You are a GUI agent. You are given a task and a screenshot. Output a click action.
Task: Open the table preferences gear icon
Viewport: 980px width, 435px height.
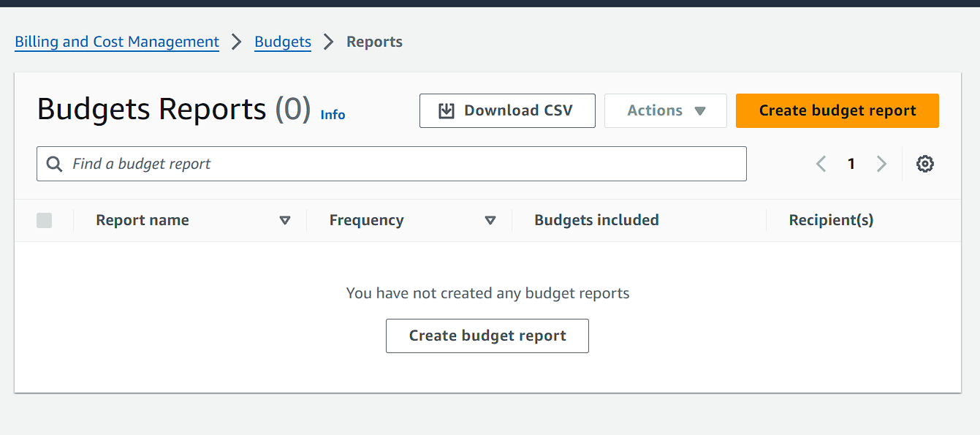click(x=925, y=164)
